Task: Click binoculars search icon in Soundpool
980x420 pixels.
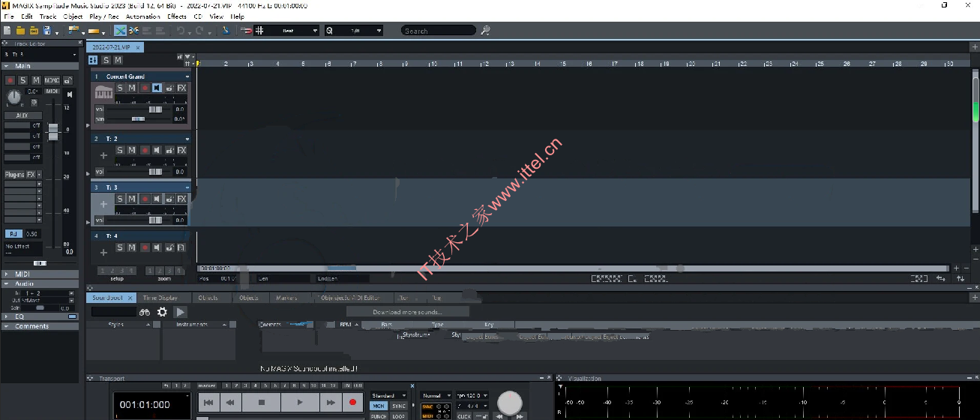Action: (145, 312)
